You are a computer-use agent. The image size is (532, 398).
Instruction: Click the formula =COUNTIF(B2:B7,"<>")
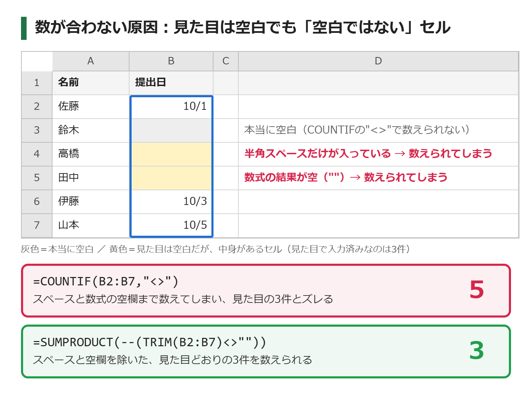[106, 281]
